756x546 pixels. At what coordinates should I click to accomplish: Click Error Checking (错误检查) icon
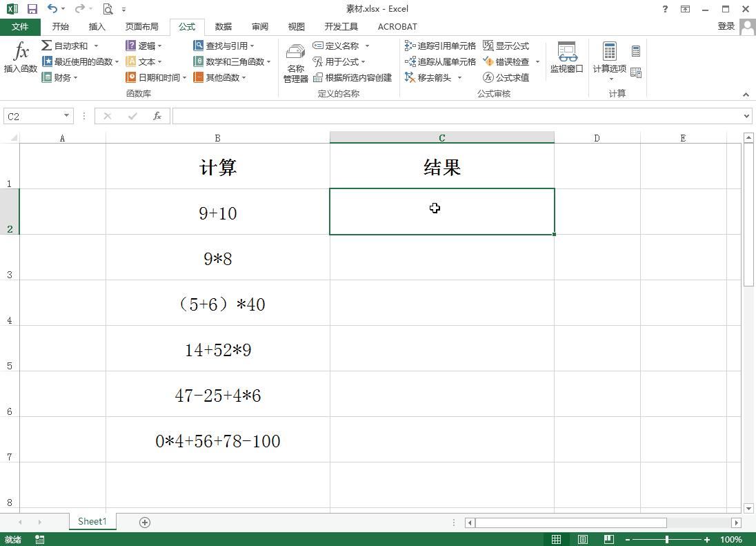click(488, 61)
